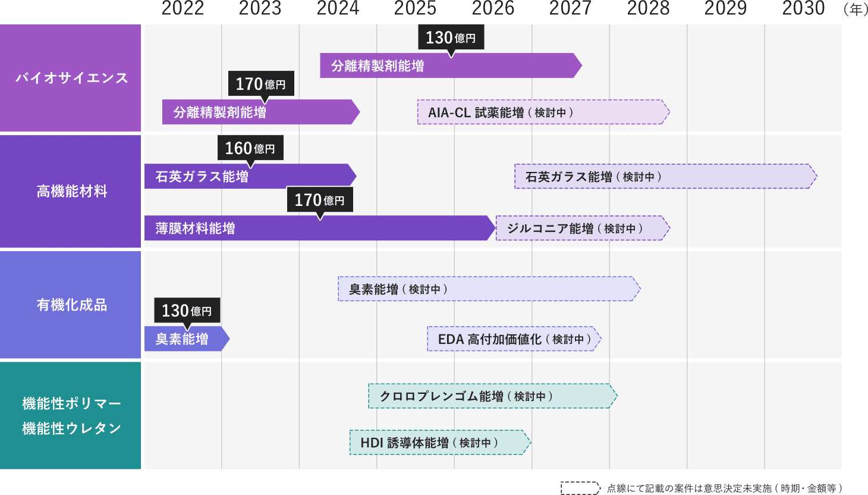
Task: Select the 薄膜材料能増 bar
Action: [320, 228]
